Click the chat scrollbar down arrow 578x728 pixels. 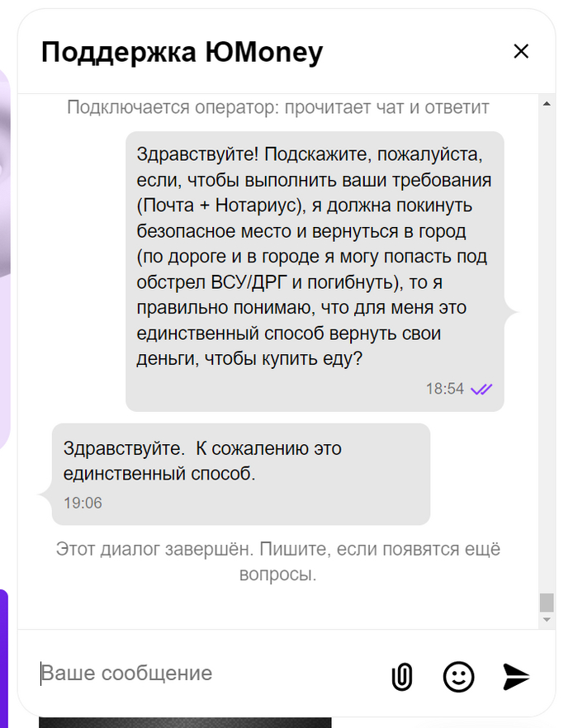point(546,619)
